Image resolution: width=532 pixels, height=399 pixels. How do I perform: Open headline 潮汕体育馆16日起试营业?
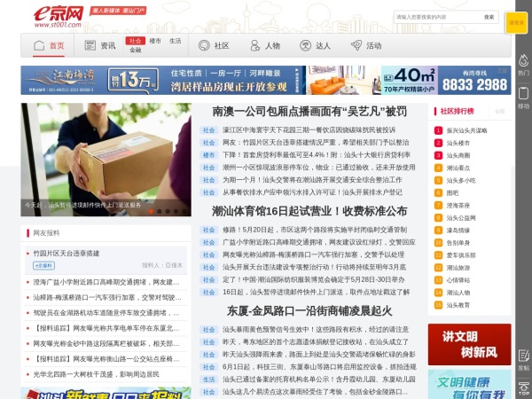pyautogui.click(x=309, y=211)
